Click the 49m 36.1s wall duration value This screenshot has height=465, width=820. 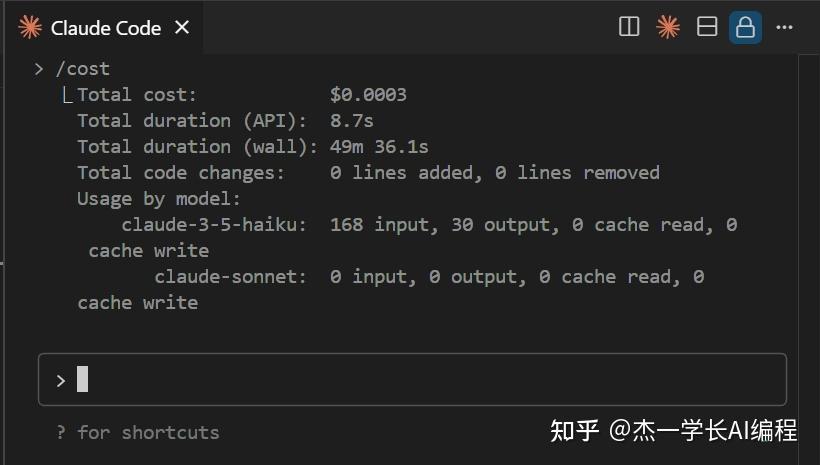pos(379,147)
